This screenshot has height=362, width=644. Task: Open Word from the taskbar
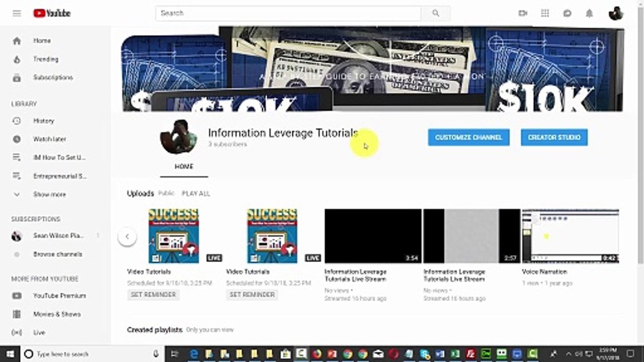click(440, 354)
